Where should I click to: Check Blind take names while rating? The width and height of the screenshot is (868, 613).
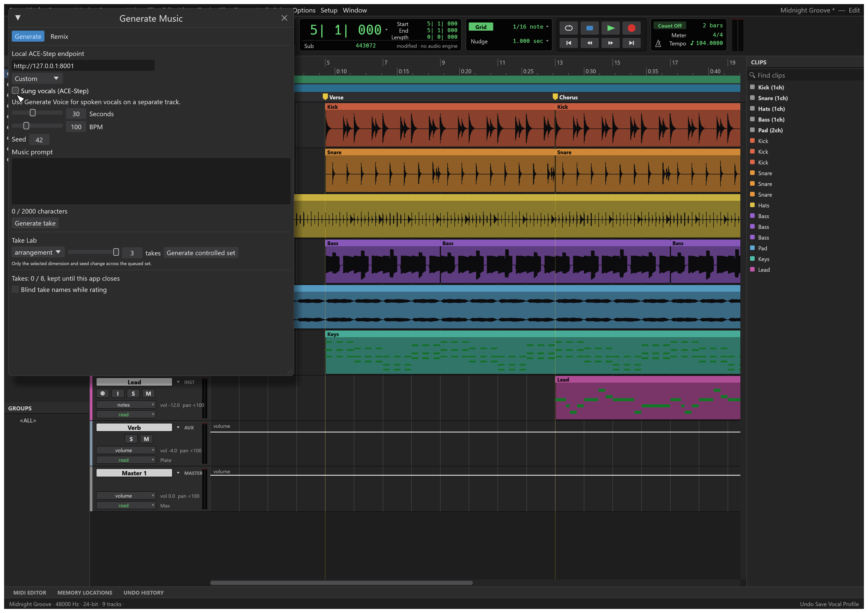pos(16,289)
